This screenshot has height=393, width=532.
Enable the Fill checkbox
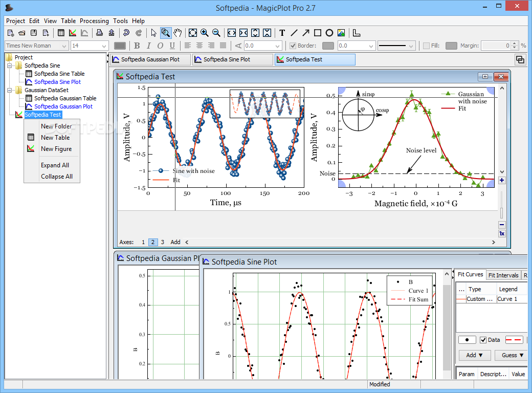click(426, 46)
